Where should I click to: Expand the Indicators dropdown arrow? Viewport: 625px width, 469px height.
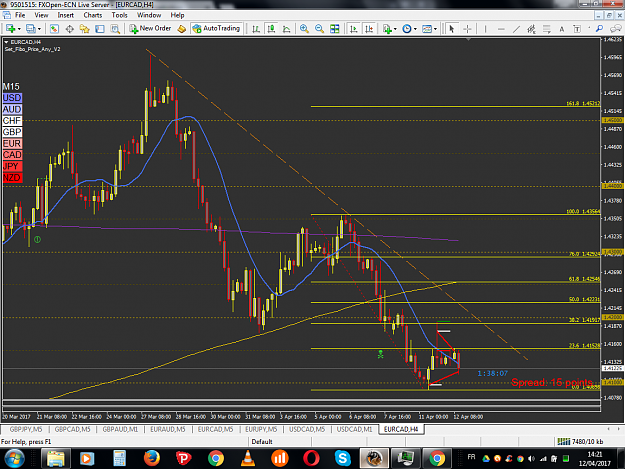pyautogui.click(x=395, y=29)
